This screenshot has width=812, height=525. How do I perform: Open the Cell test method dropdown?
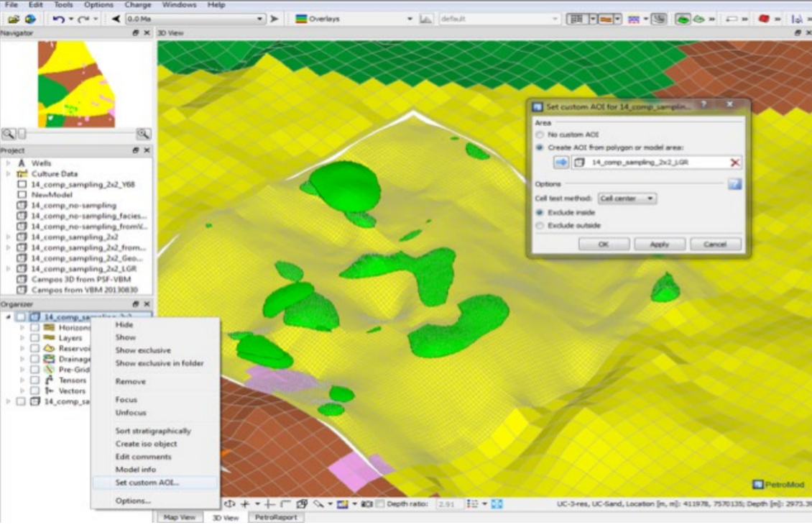click(x=627, y=198)
